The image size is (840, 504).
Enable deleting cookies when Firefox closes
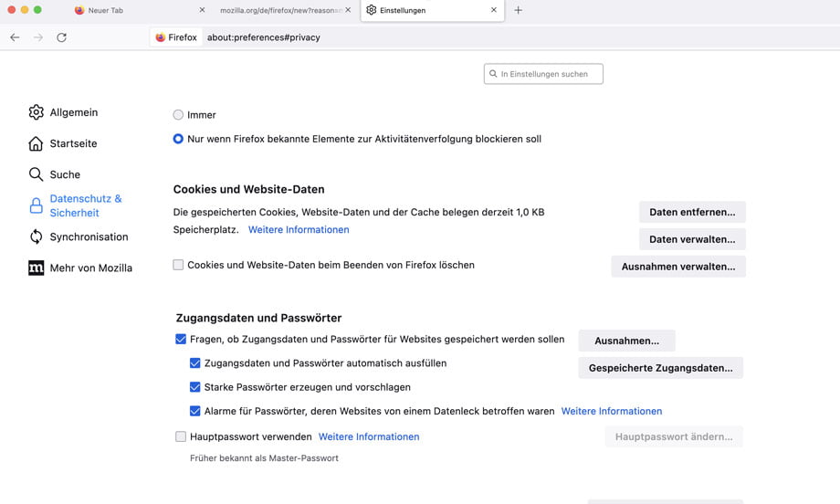[179, 265]
